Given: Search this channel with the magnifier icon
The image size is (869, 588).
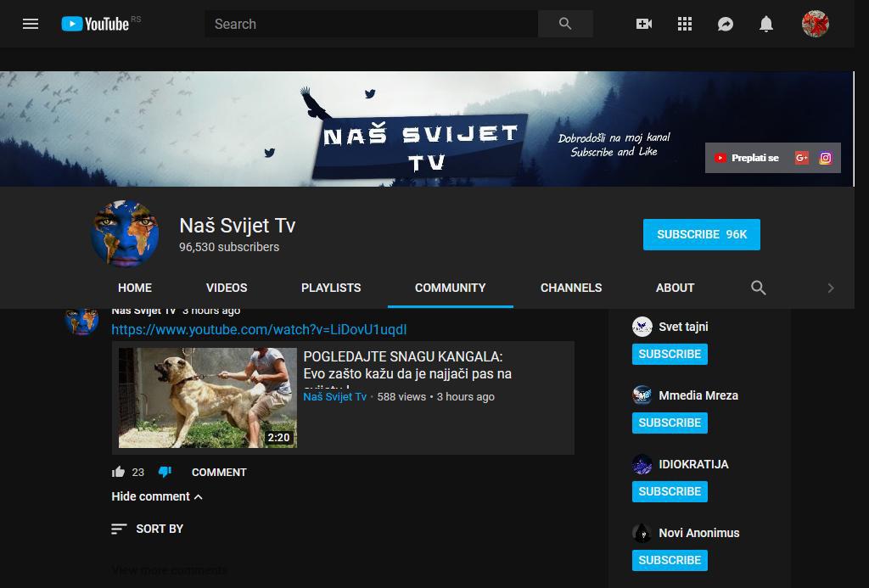Looking at the screenshot, I should [x=759, y=288].
